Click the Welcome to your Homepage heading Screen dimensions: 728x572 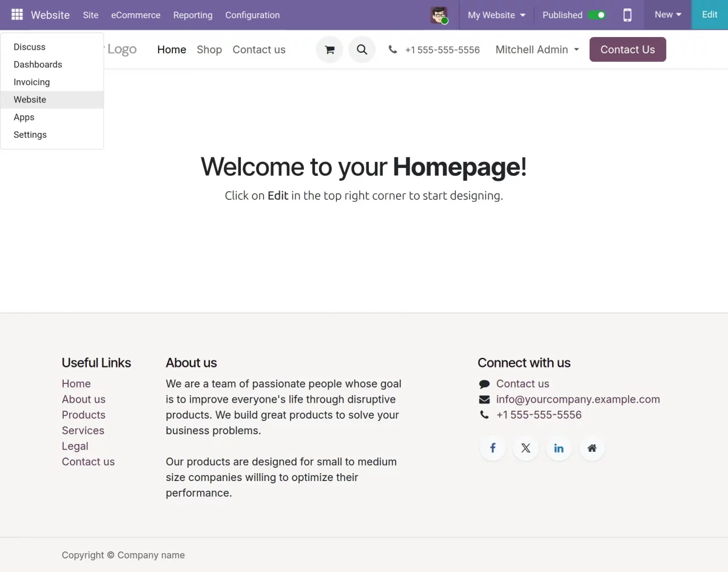click(364, 167)
